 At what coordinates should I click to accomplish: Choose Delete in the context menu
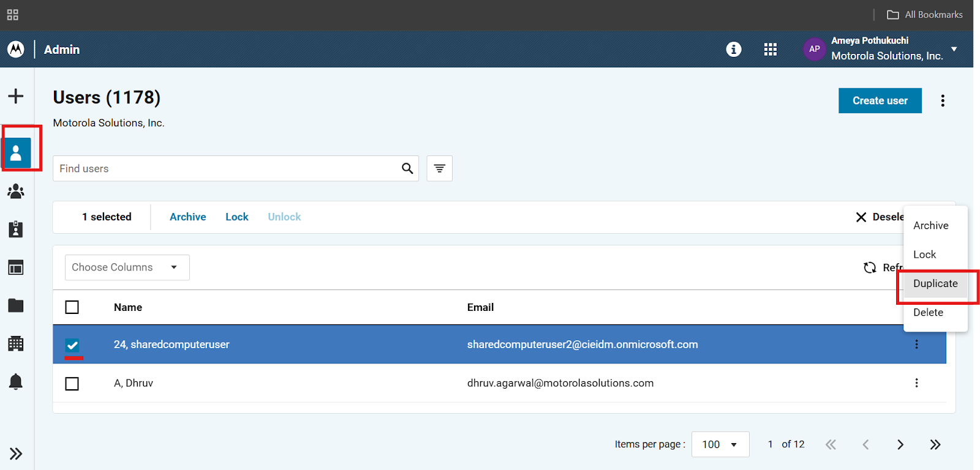(928, 312)
